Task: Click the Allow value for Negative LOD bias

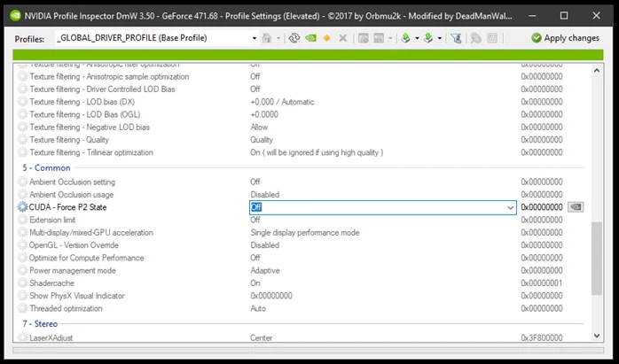Action: click(x=259, y=127)
